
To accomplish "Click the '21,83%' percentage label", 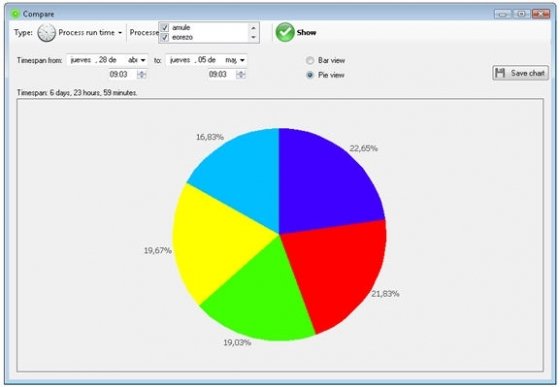I will pos(385,293).
